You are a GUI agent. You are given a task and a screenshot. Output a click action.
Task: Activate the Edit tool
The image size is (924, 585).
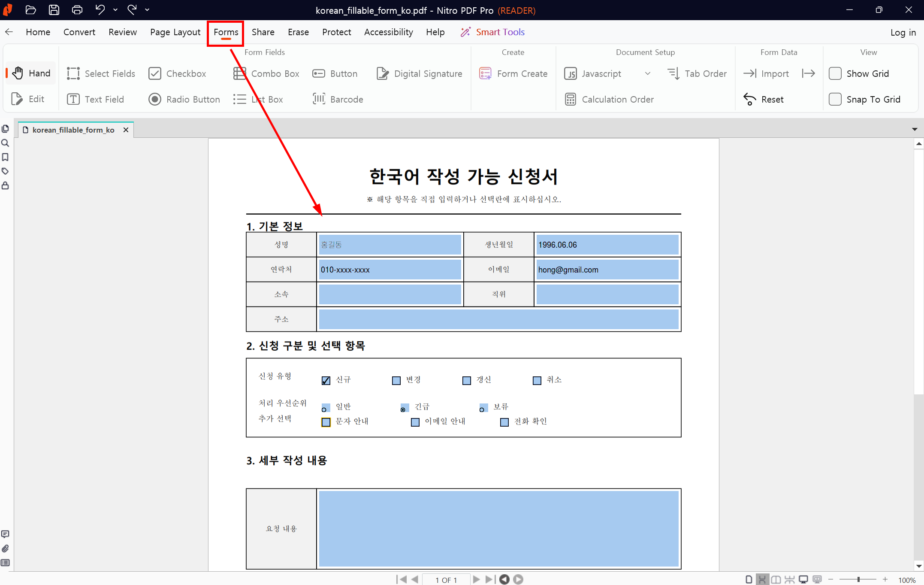pyautogui.click(x=28, y=99)
